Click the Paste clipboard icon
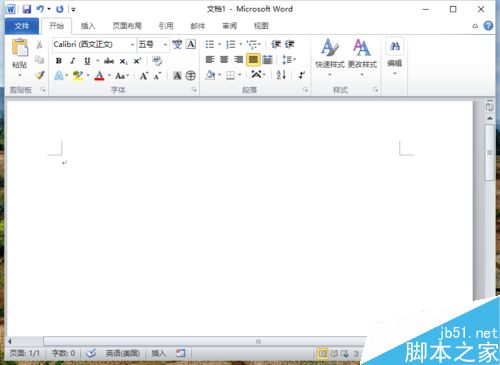Image resolution: width=500 pixels, height=365 pixels. point(20,47)
